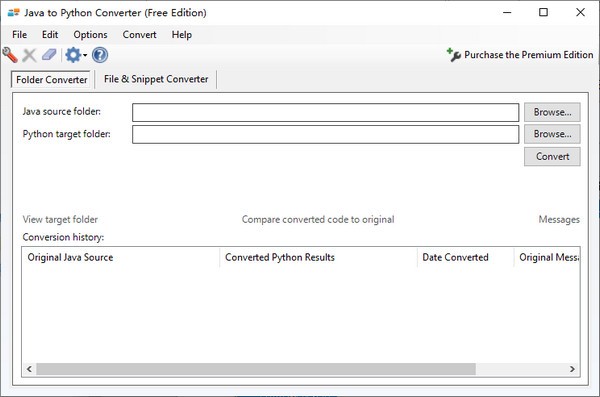Close the Java to Python Converter window
Image resolution: width=600 pixels, height=397 pixels.
pyautogui.click(x=580, y=13)
